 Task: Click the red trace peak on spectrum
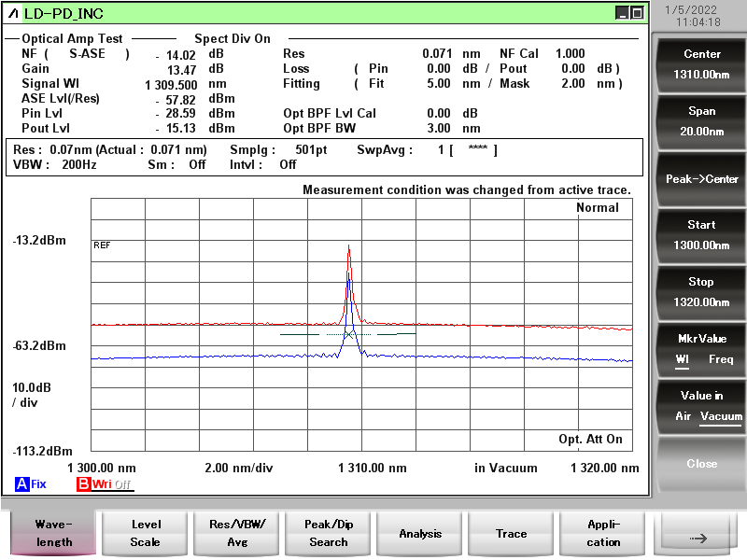click(x=348, y=246)
